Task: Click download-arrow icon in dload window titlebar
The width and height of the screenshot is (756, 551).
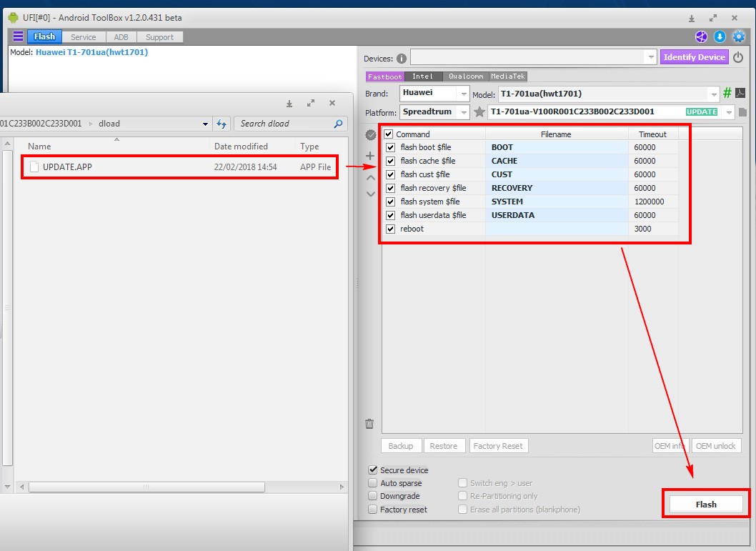Action: point(289,103)
